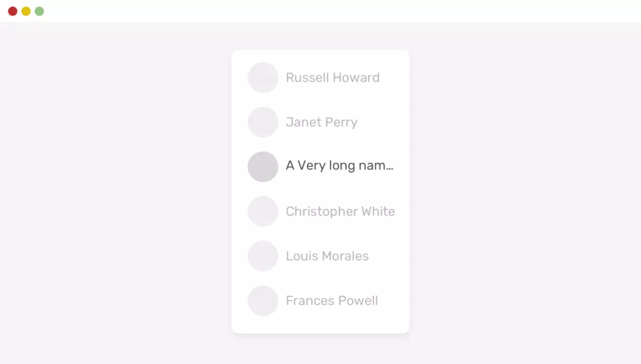Click blank space right of Louis Morales text
Viewport: 641px width, 364px height.
tap(389, 256)
